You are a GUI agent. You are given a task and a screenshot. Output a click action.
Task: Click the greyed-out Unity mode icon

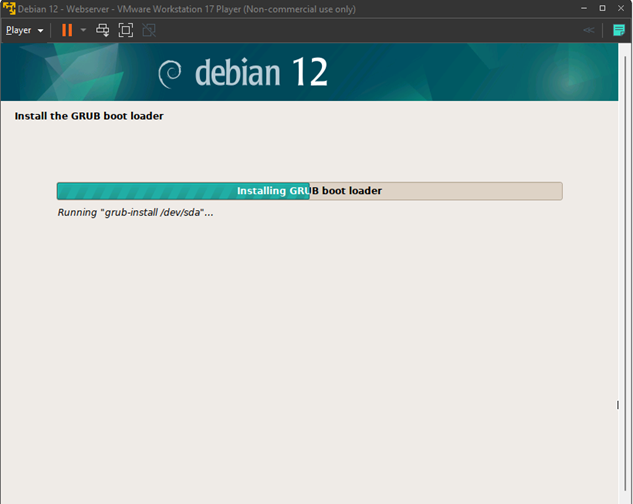[149, 30]
